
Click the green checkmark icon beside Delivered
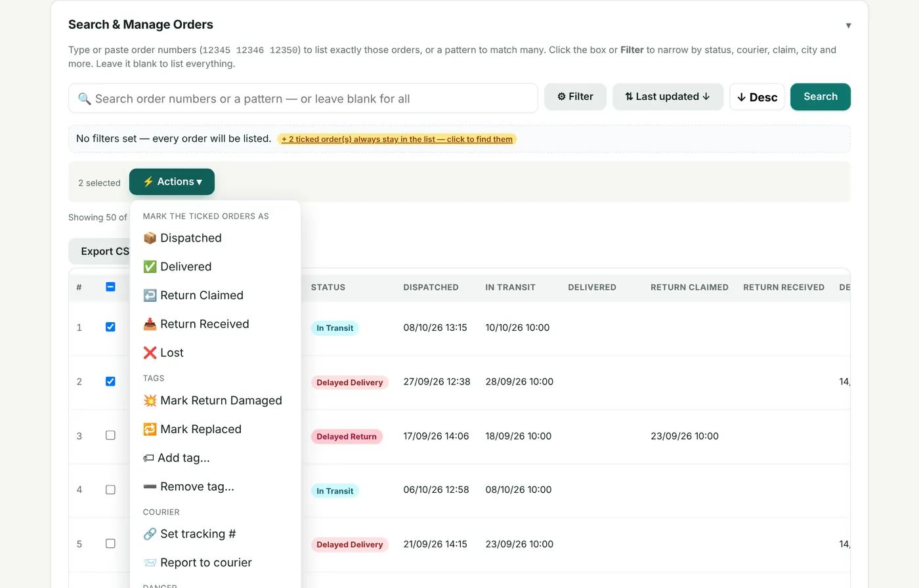tap(150, 266)
